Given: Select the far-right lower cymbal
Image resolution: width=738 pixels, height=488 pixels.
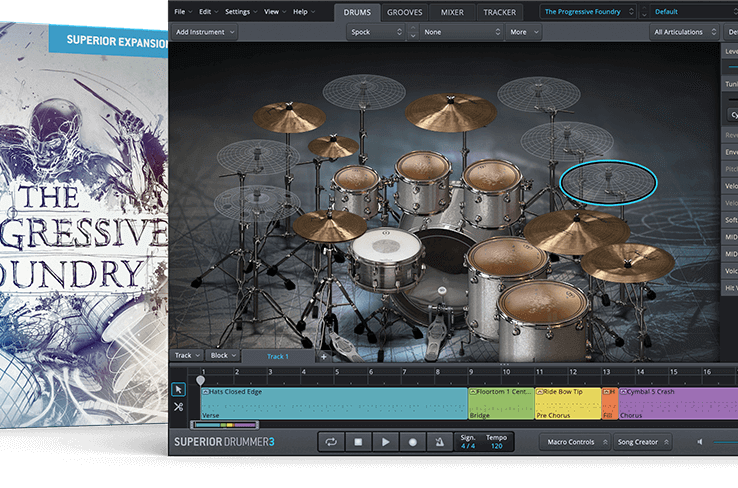Looking at the screenshot, I should click(627, 262).
